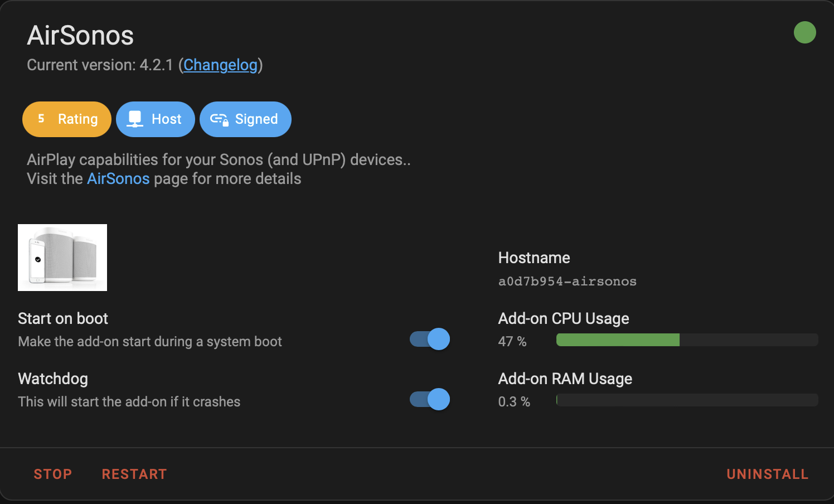
Task: Click the green running status indicator
Action: point(804,32)
